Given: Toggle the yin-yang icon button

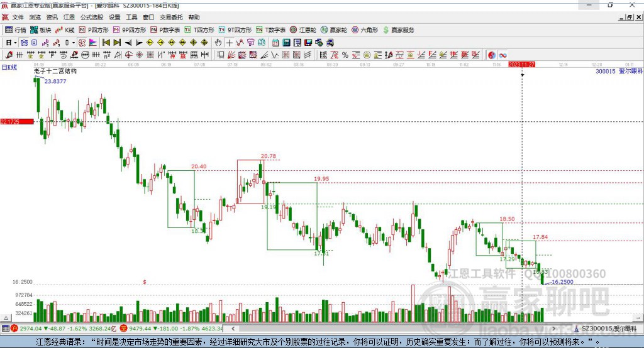Looking at the screenshot, I should coord(492,55).
